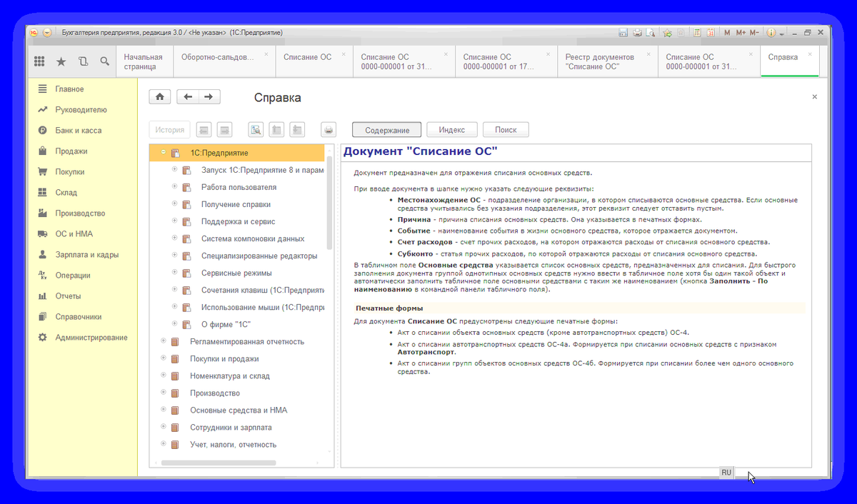The height and width of the screenshot is (504, 857).
Task: Expand the Сотрудники и зарплата node
Action: 164,427
